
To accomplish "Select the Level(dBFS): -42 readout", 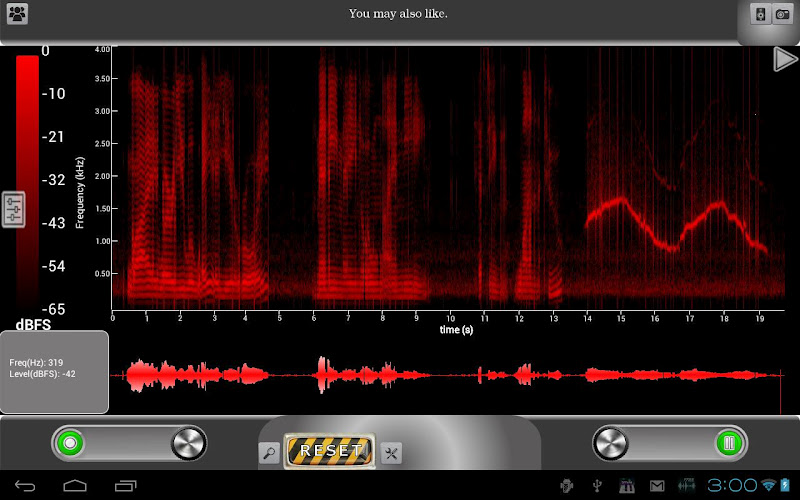I will (x=42, y=374).
